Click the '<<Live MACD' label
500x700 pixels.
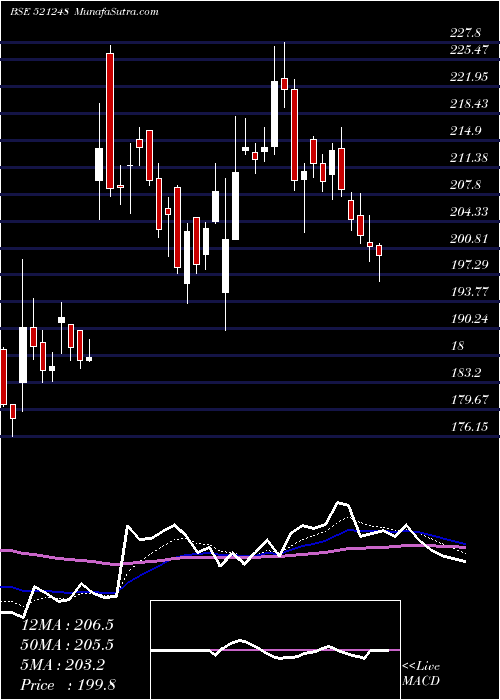(x=421, y=674)
